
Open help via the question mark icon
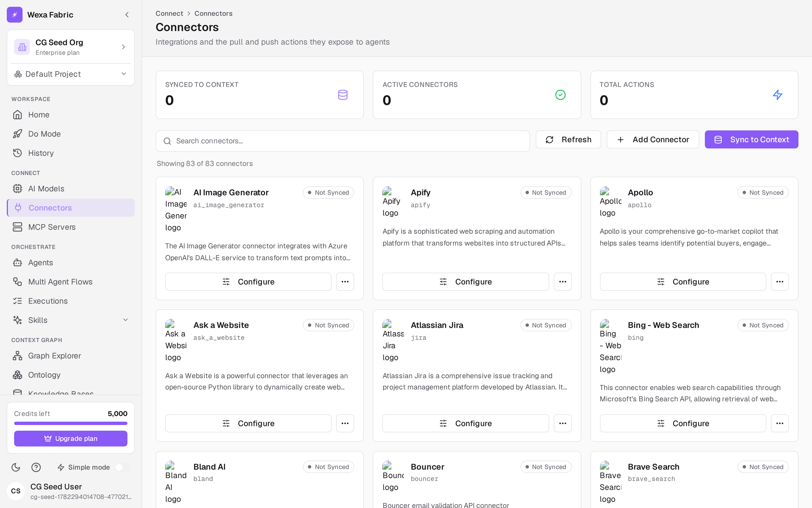(36, 467)
